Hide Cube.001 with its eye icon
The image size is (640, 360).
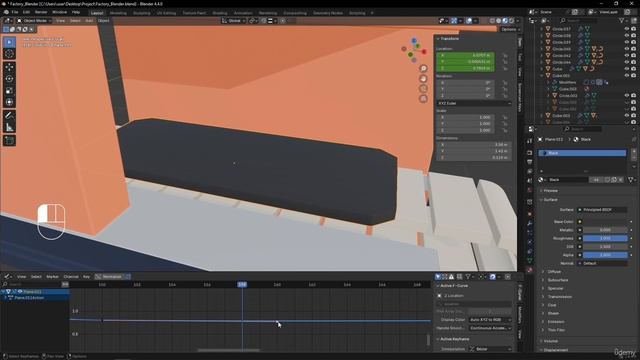[x=627, y=76]
